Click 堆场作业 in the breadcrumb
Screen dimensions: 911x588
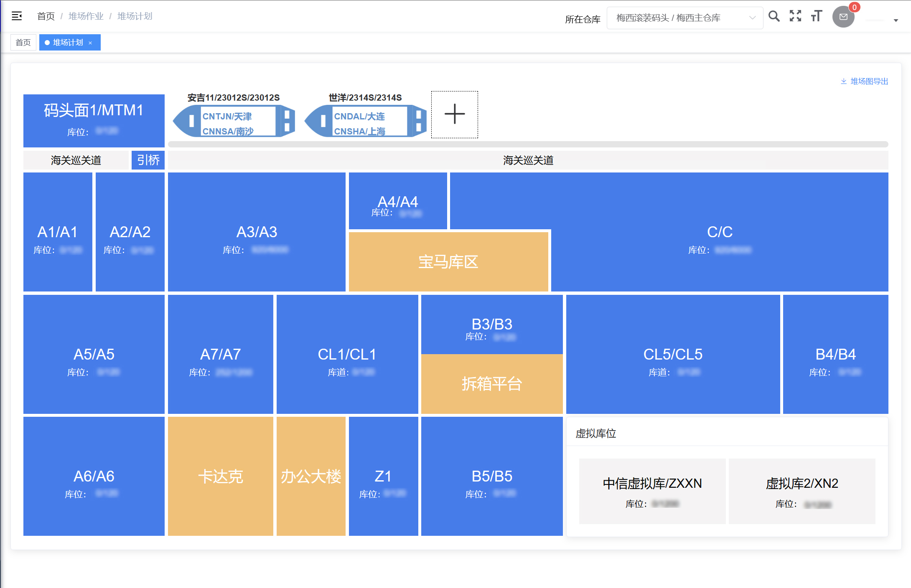[x=86, y=16]
